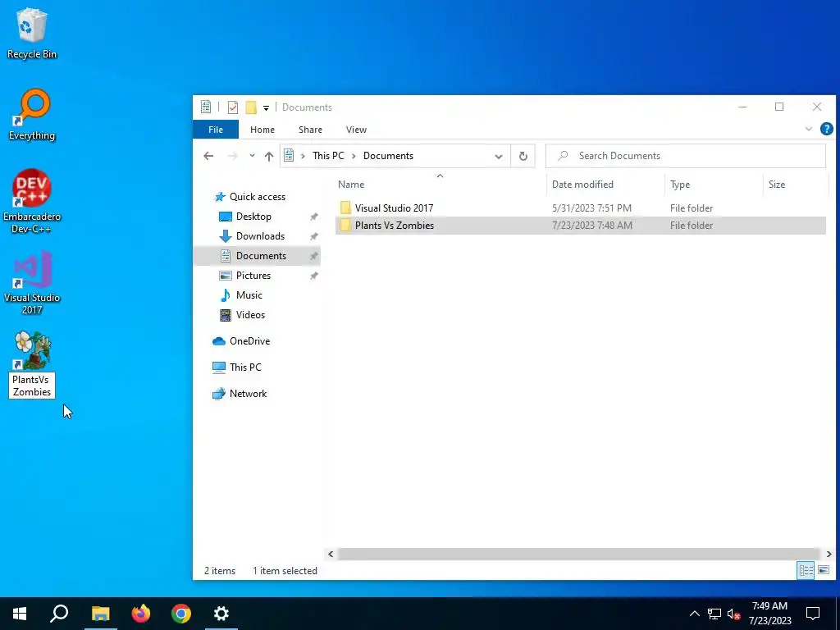
Task: Click date '7/23/2023 7:48 AM' cell
Action: [x=592, y=226]
